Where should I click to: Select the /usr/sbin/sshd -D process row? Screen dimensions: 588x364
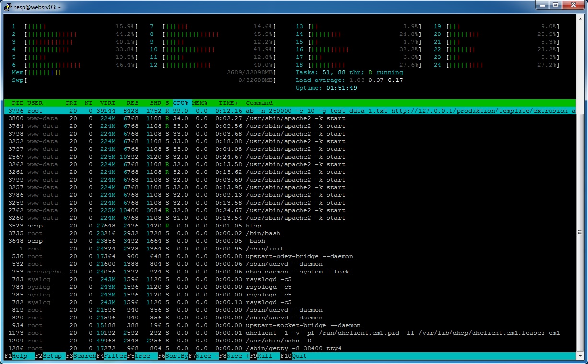(x=289, y=341)
